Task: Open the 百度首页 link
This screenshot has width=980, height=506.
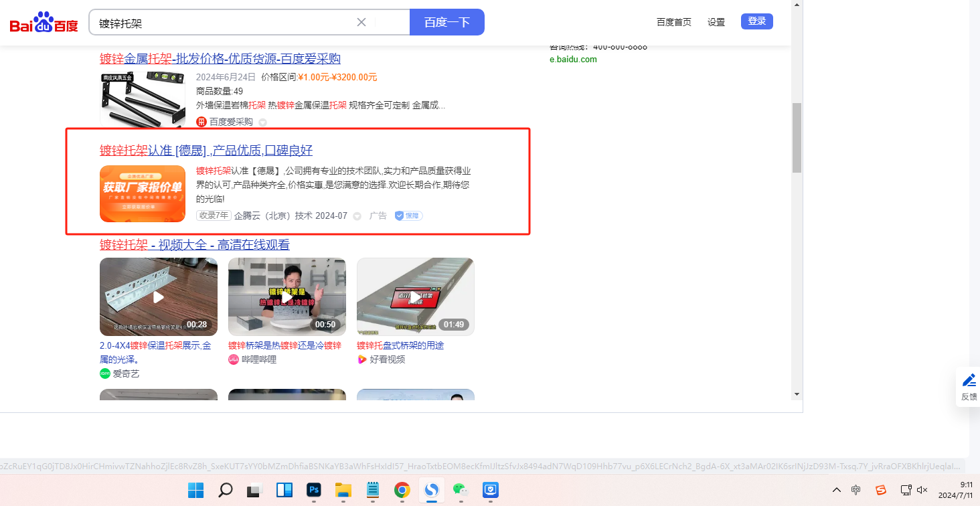Action: [x=674, y=22]
